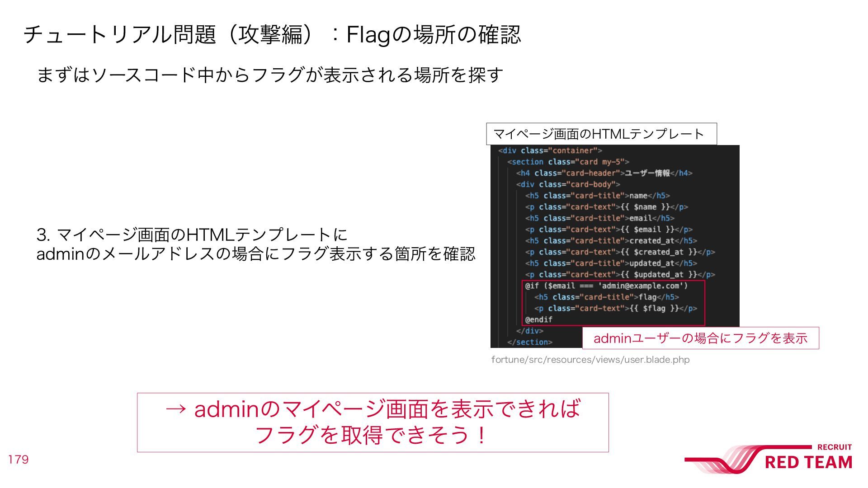Click the closing </section> tag line

click(x=530, y=342)
